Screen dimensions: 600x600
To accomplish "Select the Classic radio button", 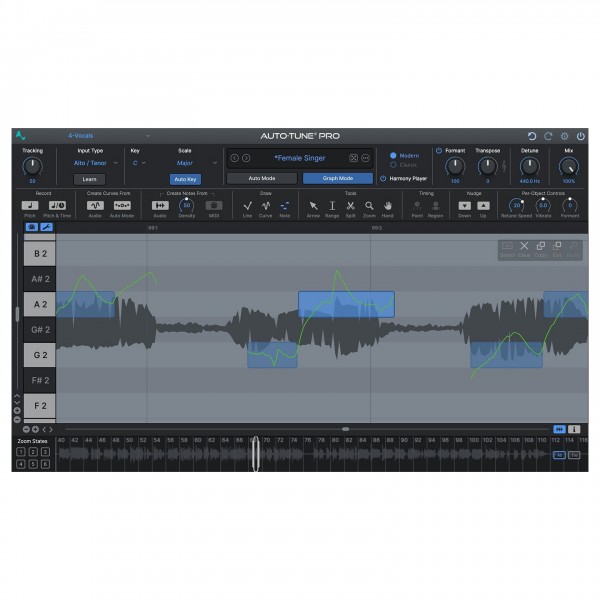I will tap(393, 165).
